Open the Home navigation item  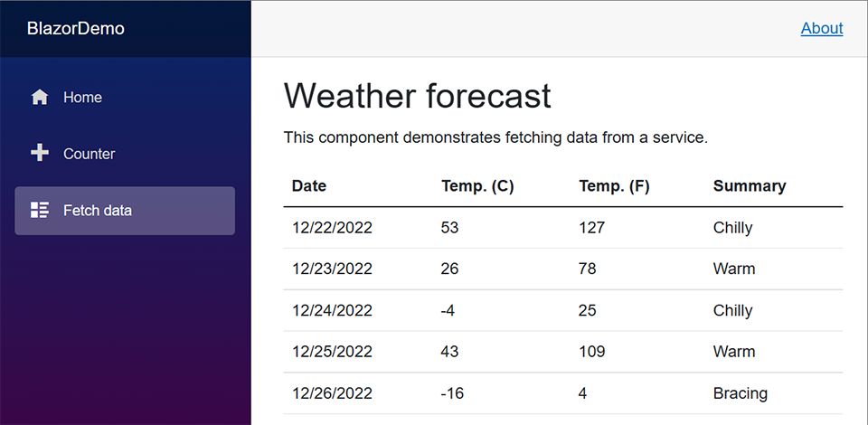point(82,97)
